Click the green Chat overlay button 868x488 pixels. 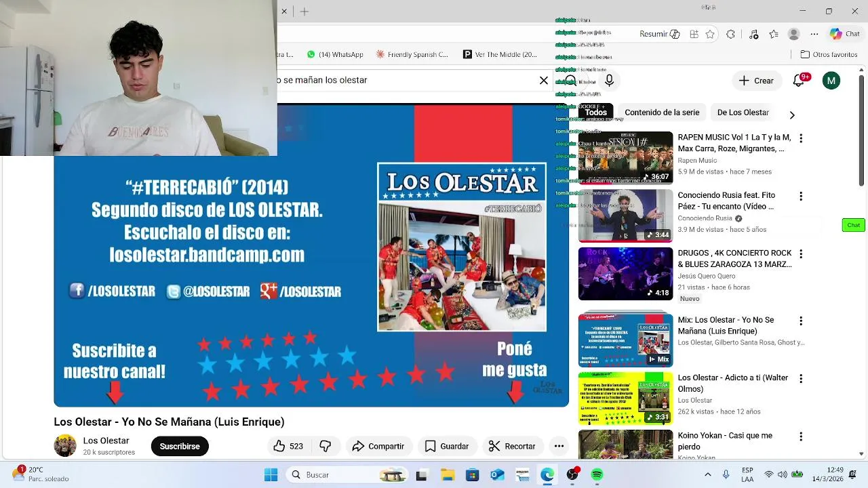pos(853,225)
